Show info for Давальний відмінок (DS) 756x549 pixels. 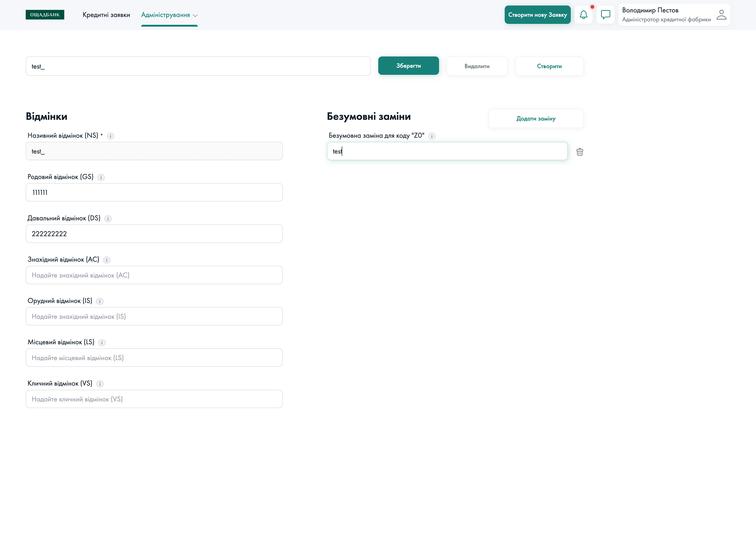coord(108,219)
